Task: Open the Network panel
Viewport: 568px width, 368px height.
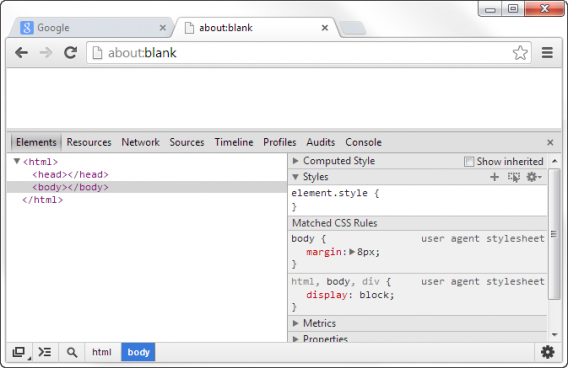Action: point(140,142)
